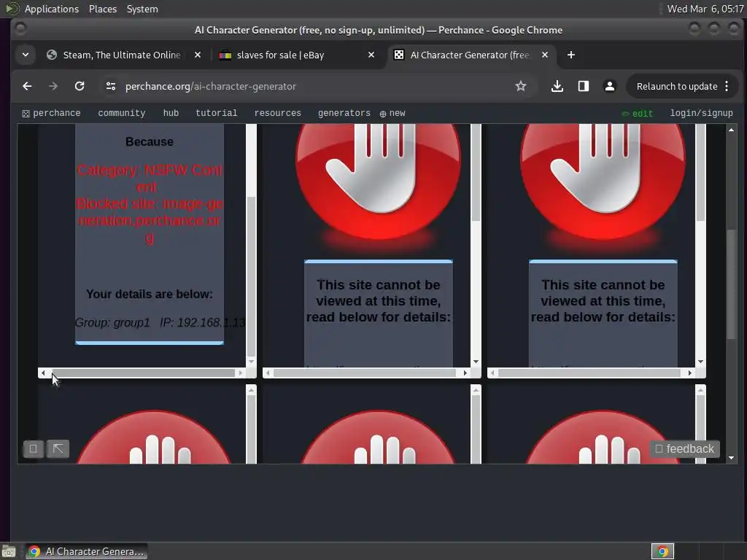
Task: Click the 'Your details are below:' text
Action: pos(150,294)
